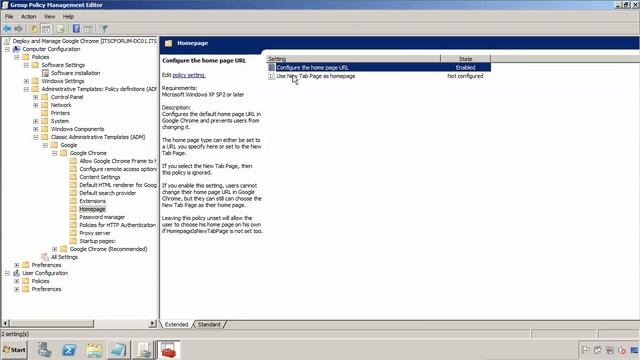Image resolution: width=640 pixels, height=360 pixels.
Task: Launch PowerShell from the taskbar
Action: coord(69,350)
